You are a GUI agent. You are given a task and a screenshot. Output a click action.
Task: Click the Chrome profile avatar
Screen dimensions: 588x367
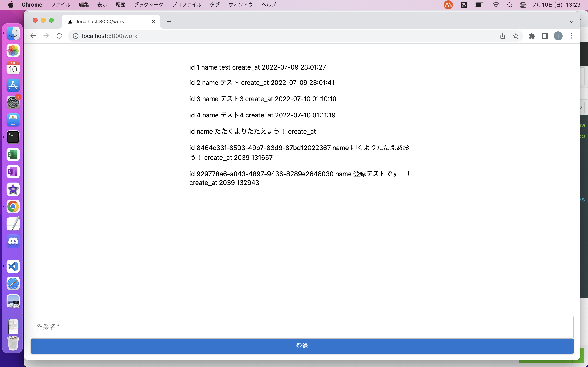(558, 36)
